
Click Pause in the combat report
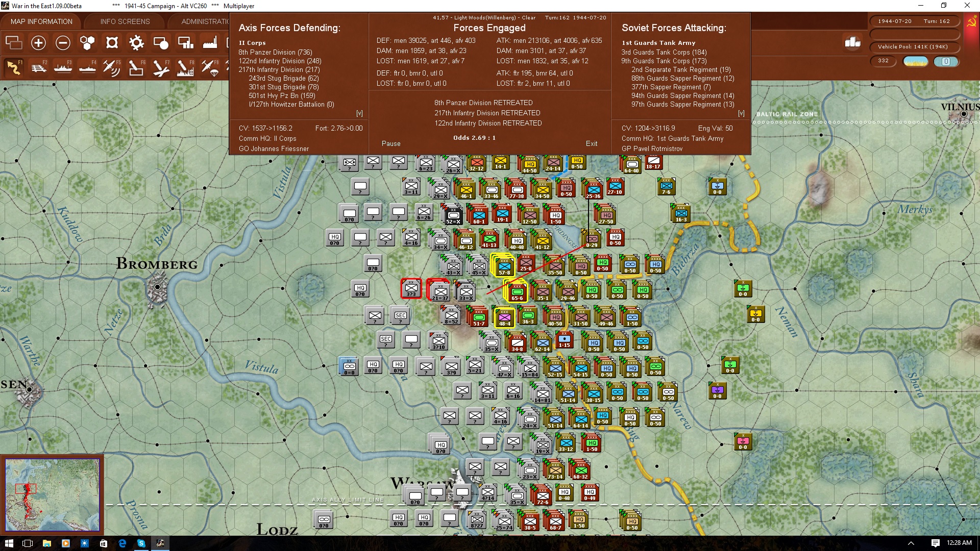391,144
